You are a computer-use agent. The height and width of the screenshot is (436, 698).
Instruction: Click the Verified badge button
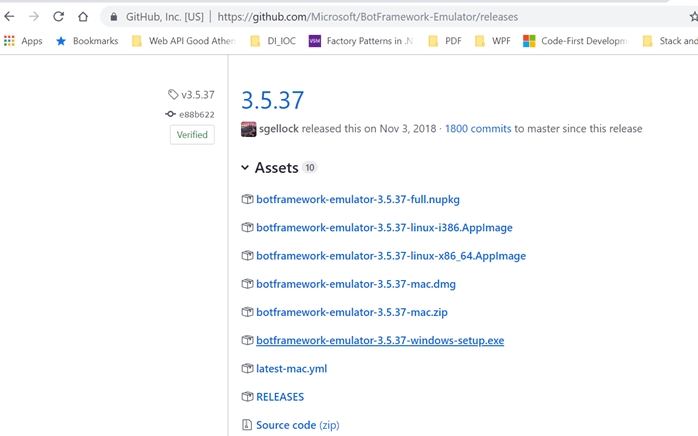tap(192, 135)
